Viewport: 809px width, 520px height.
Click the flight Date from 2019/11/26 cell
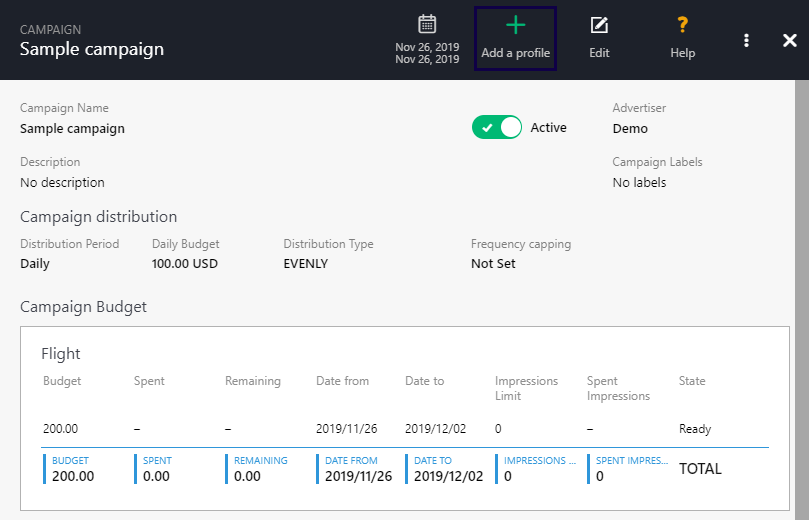[346, 429]
